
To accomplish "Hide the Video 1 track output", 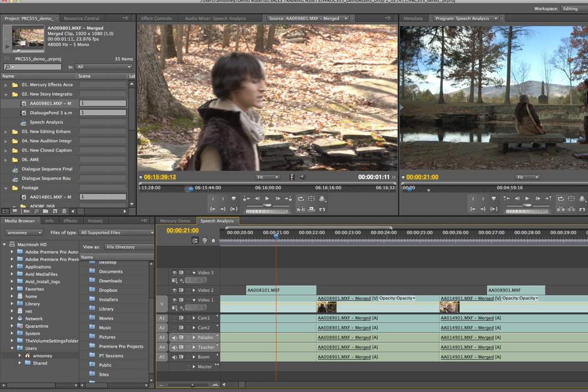I will (x=175, y=300).
